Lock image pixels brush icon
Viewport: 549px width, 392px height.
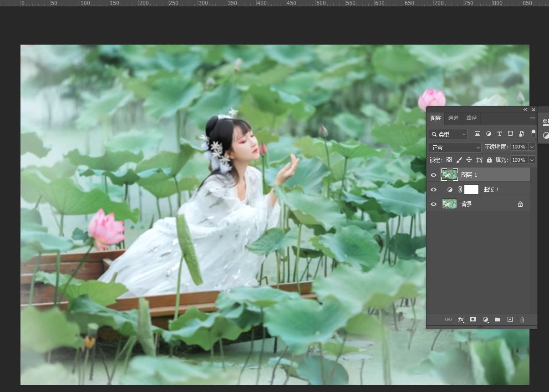point(459,160)
